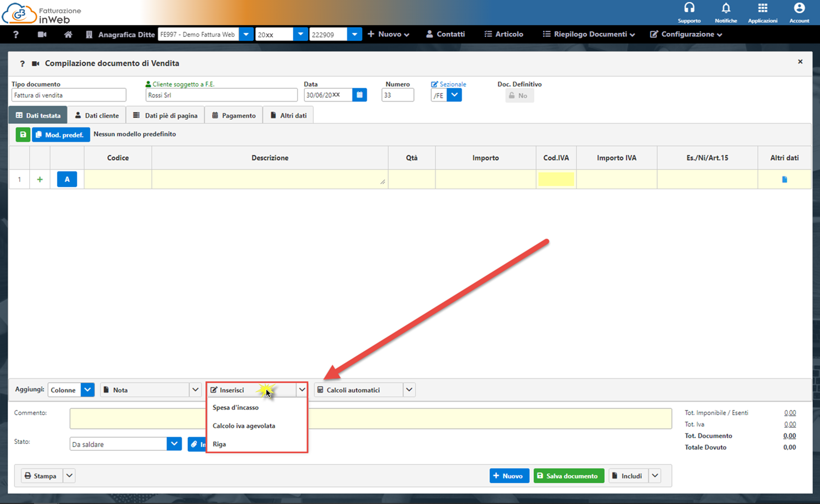Click Tot. Imponibile / Esenti value
Viewport: 820px width, 504px height.
click(790, 413)
